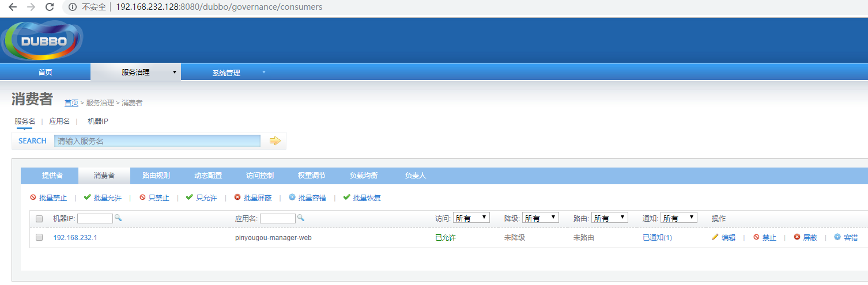The height and width of the screenshot is (285, 868).
Task: Switch to the 访问控制 tab
Action: pyautogui.click(x=260, y=176)
